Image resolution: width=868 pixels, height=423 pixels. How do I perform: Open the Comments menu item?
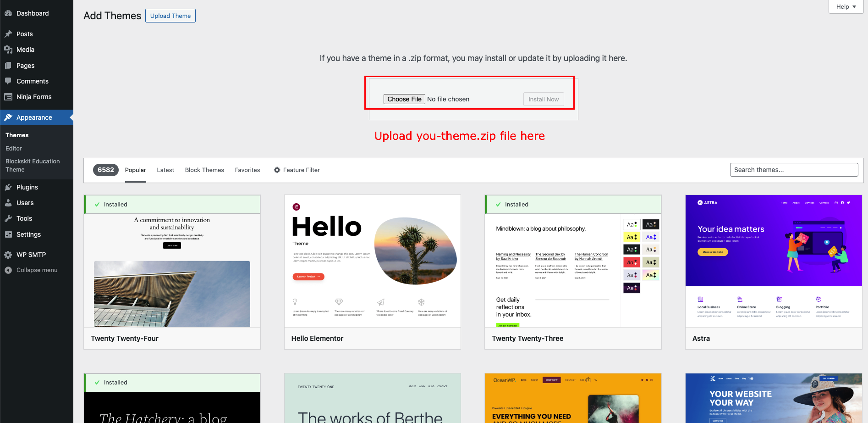coord(37,81)
